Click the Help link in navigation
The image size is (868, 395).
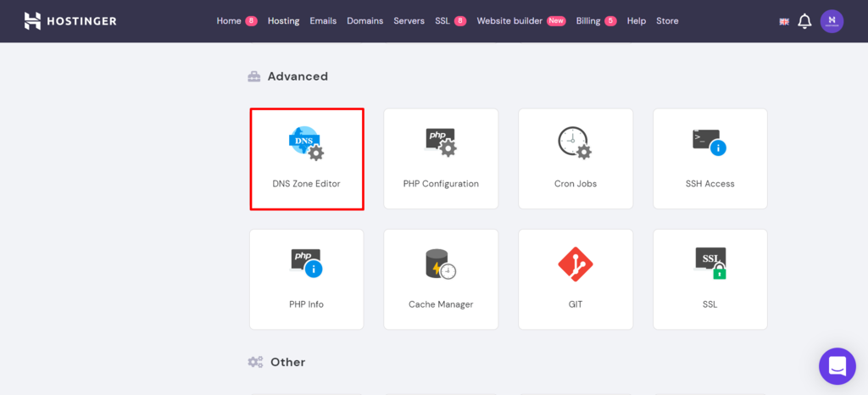point(636,20)
